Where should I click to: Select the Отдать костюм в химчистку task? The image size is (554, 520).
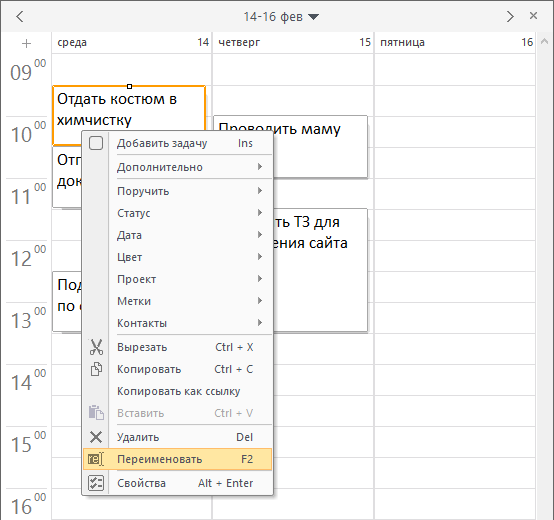(x=129, y=109)
